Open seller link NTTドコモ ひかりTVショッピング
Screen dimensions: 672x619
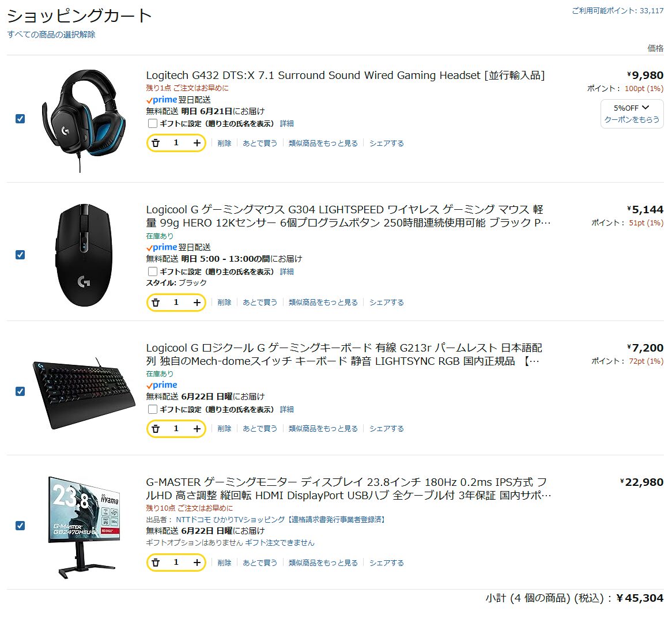pos(230,519)
